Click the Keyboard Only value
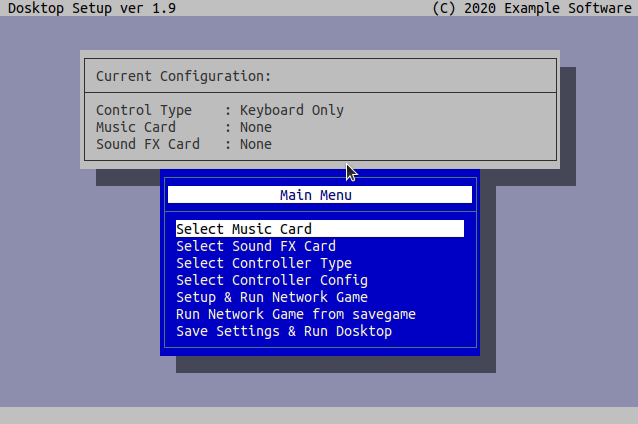Image resolution: width=638 pixels, height=424 pixels. click(x=292, y=110)
